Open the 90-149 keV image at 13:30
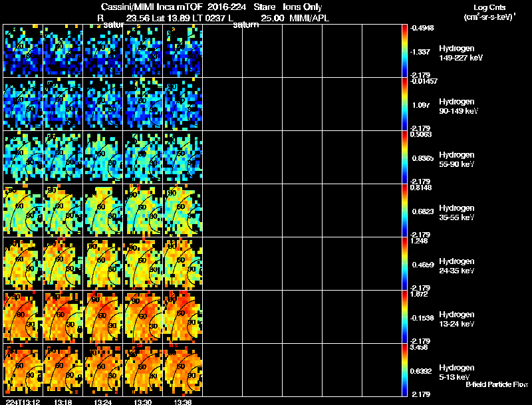This screenshot has height=405, width=532. pyautogui.click(x=143, y=104)
